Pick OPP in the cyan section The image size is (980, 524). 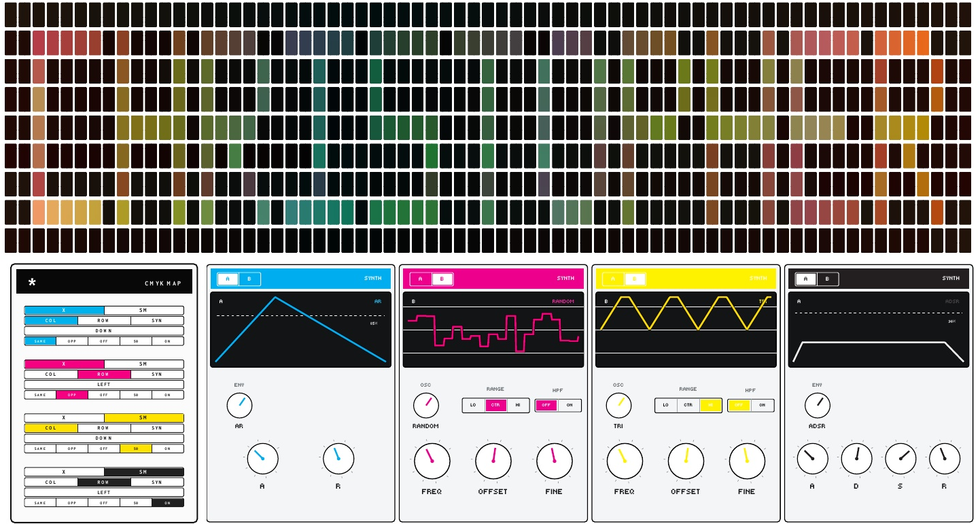click(72, 341)
